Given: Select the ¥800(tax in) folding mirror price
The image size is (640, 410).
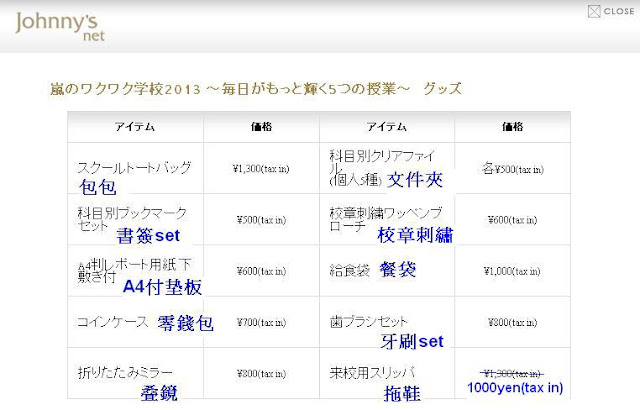Looking at the screenshot, I should [x=261, y=374].
